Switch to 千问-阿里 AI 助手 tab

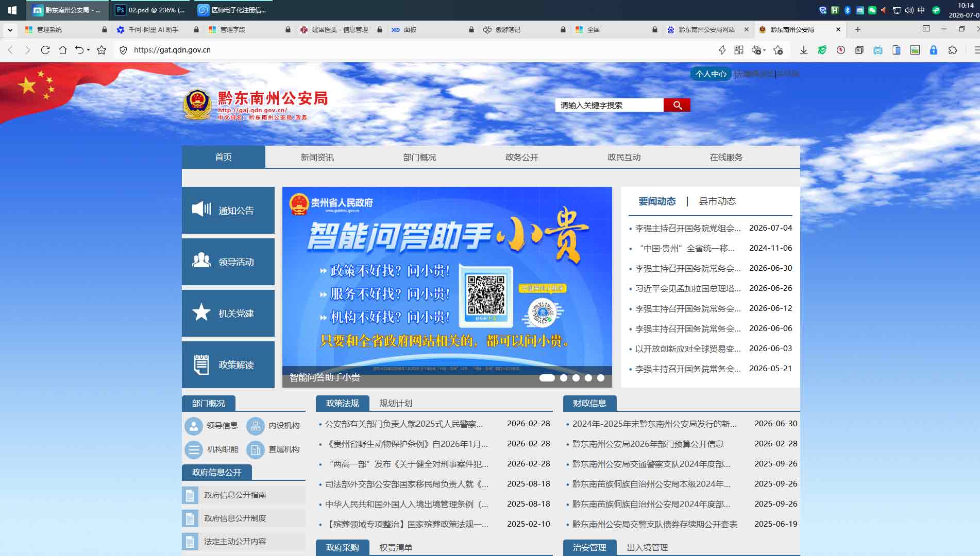(x=157, y=30)
